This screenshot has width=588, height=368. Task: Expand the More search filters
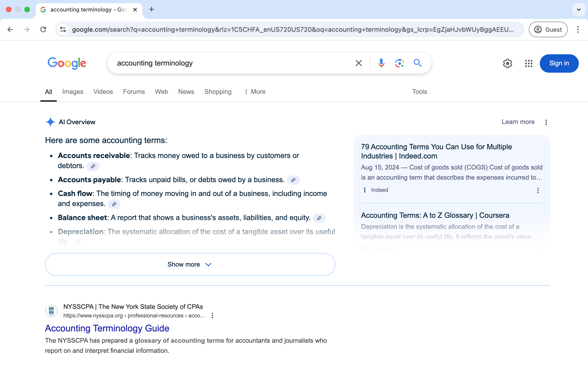[255, 92]
